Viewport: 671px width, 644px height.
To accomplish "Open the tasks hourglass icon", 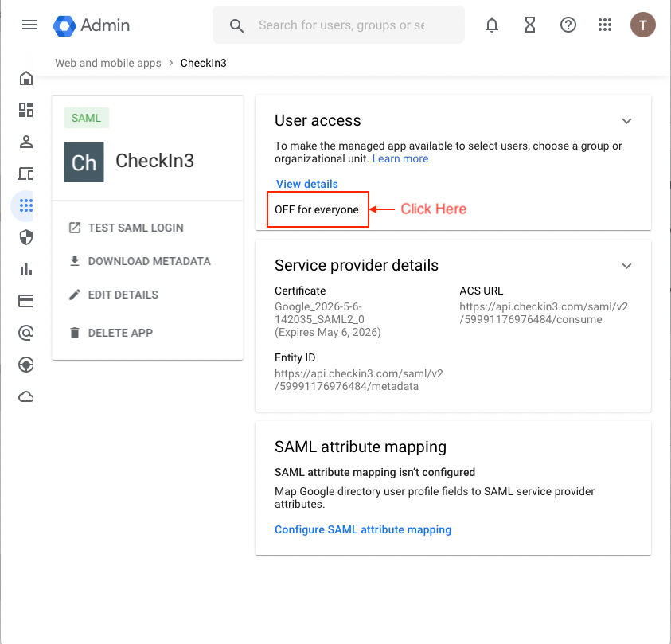I will pos(530,25).
